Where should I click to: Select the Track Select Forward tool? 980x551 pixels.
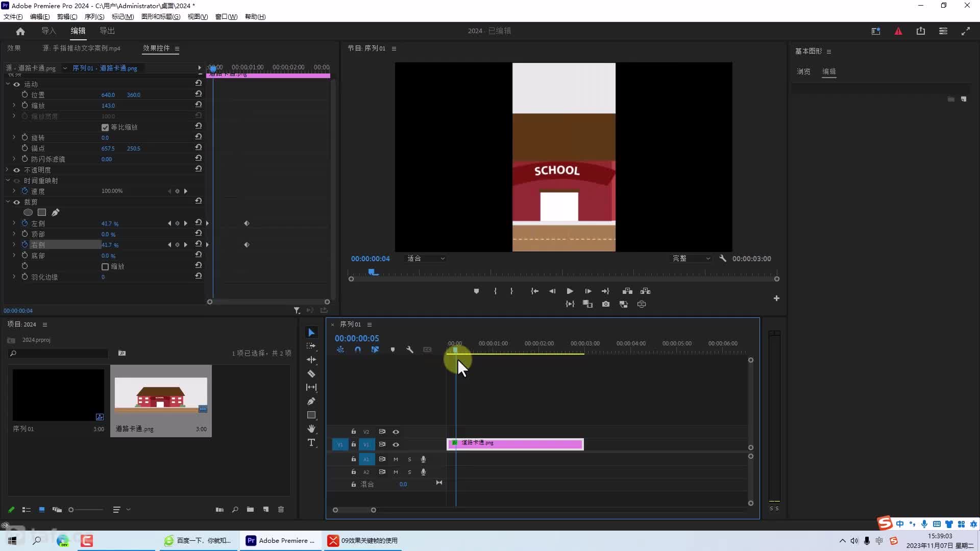tap(311, 346)
